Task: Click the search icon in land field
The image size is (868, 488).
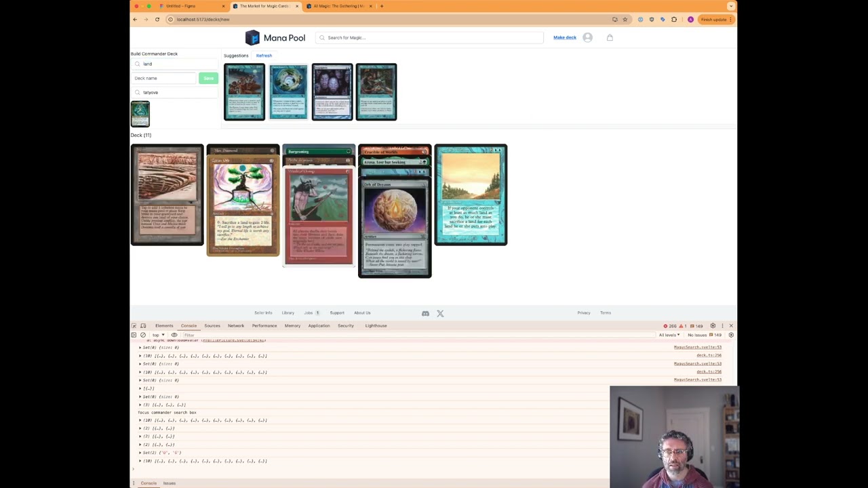Action: tap(138, 64)
